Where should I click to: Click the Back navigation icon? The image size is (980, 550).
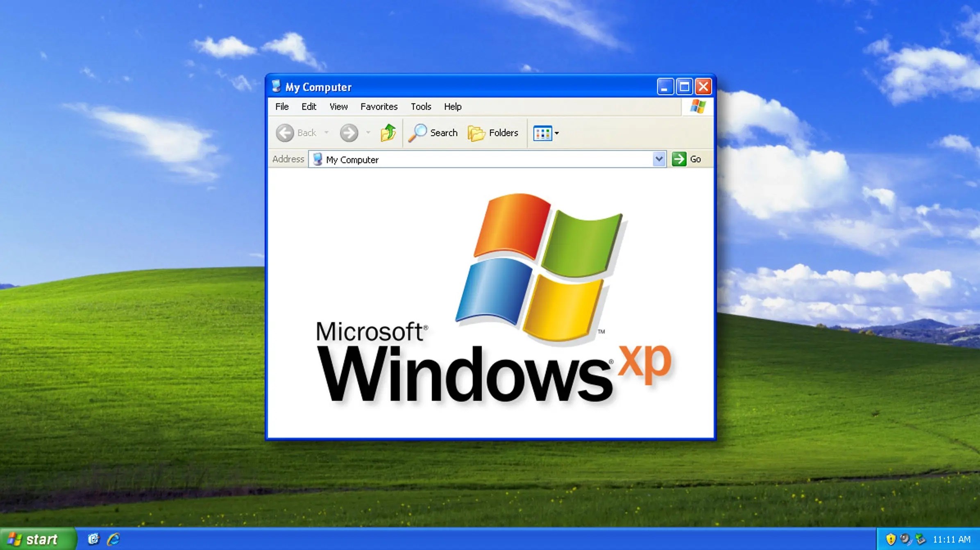(285, 132)
